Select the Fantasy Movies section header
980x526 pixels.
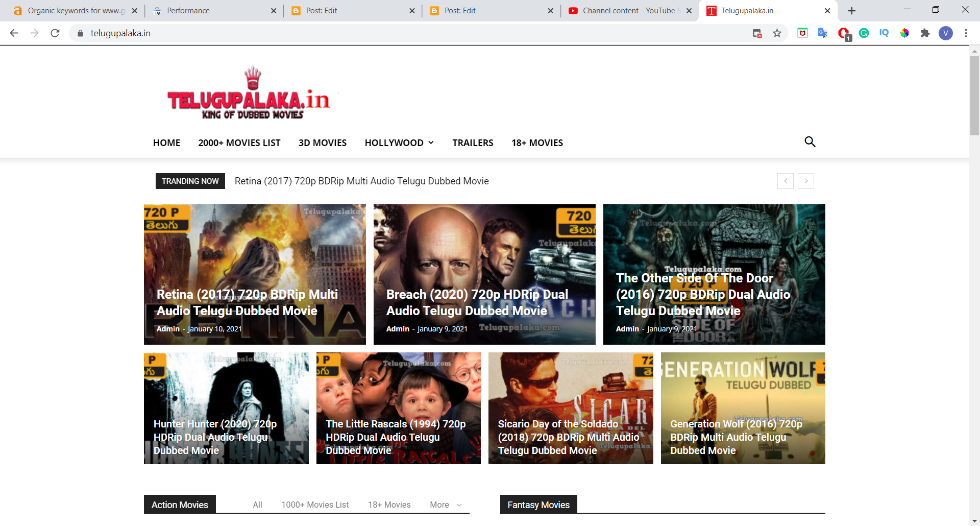click(538, 505)
